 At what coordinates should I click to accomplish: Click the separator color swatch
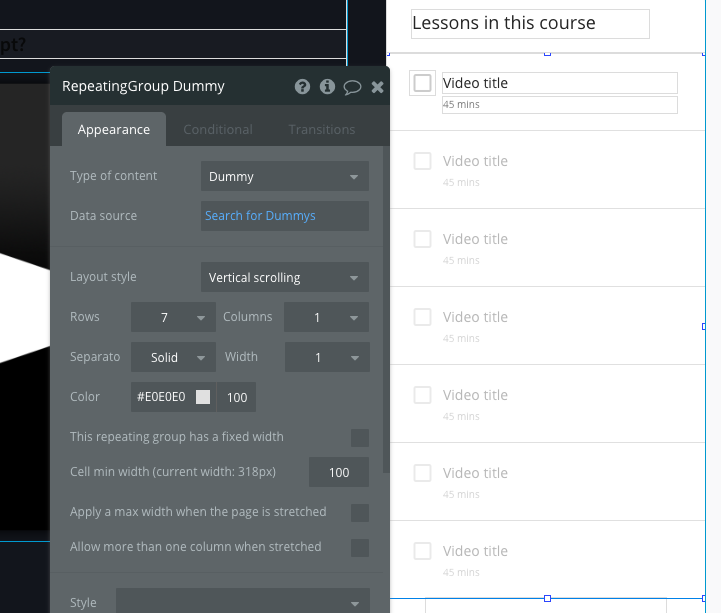tap(203, 397)
